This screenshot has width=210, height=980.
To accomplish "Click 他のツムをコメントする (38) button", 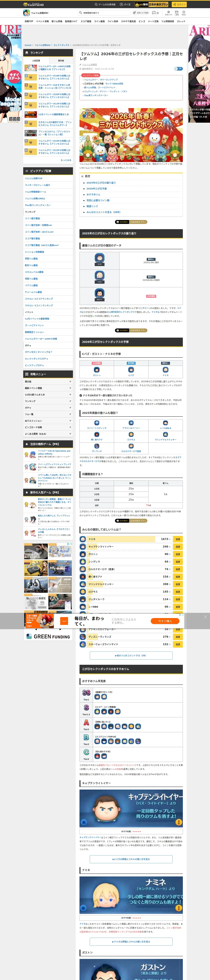I will [131, 655].
